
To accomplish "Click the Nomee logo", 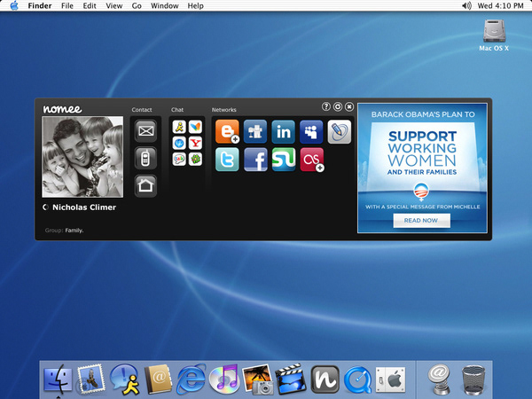I will (62, 108).
